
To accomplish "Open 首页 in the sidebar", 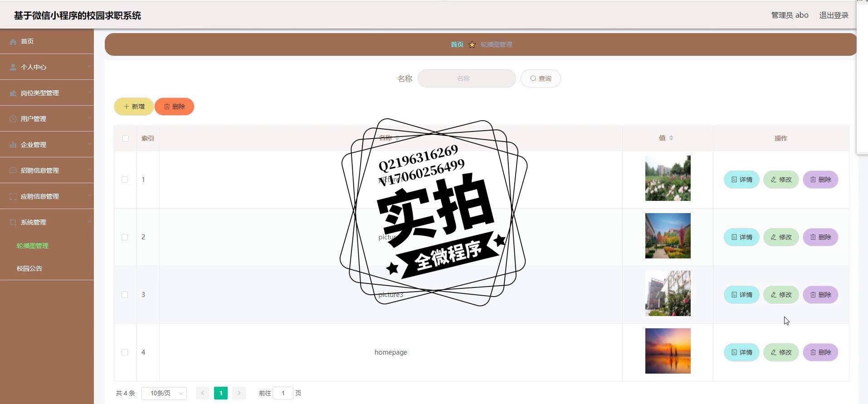I will 47,41.
